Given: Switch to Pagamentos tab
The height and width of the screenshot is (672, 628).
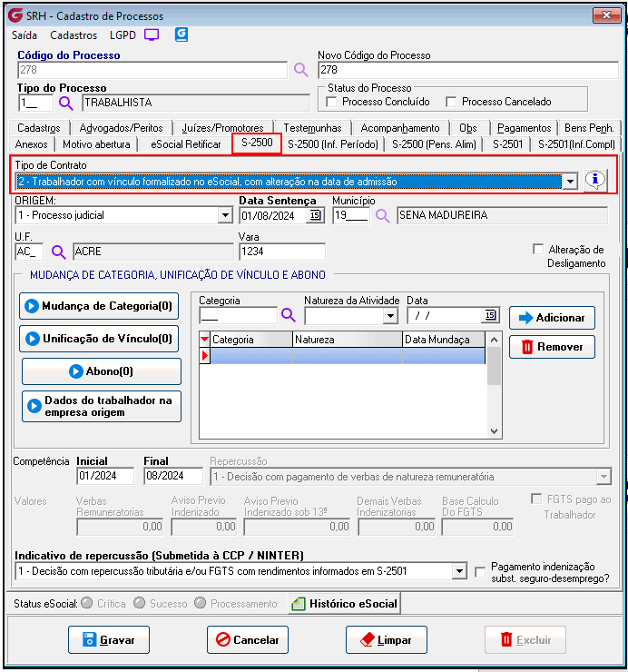Looking at the screenshot, I should [524, 128].
